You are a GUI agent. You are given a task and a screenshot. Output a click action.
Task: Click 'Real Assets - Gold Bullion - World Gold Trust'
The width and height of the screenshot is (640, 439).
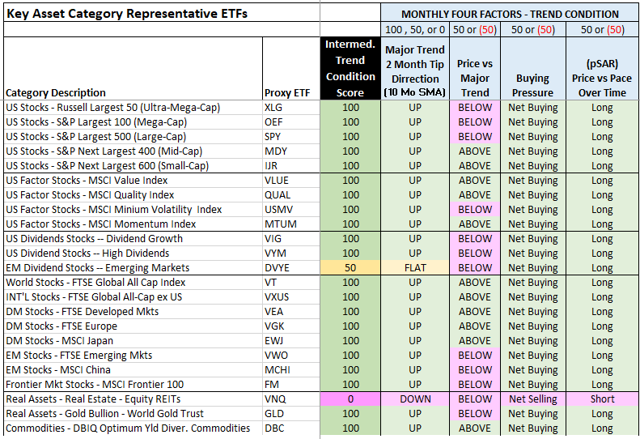(104, 414)
